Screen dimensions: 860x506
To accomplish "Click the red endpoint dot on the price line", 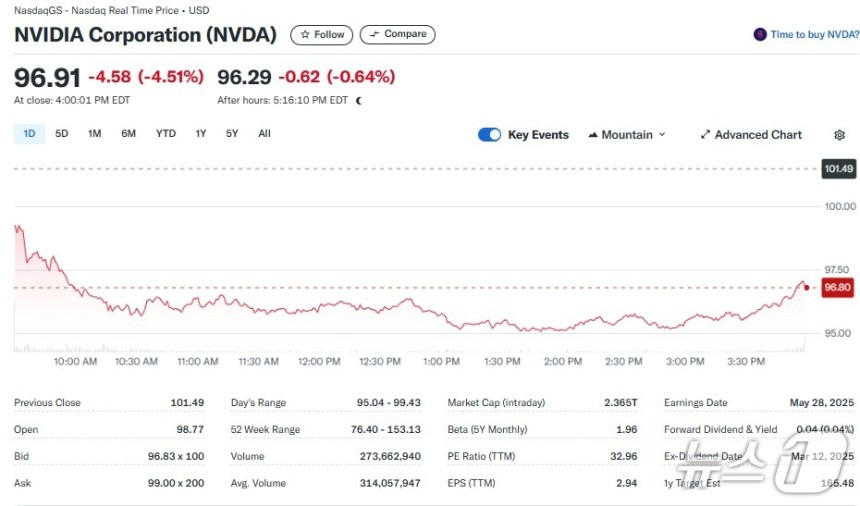I will (x=807, y=287).
